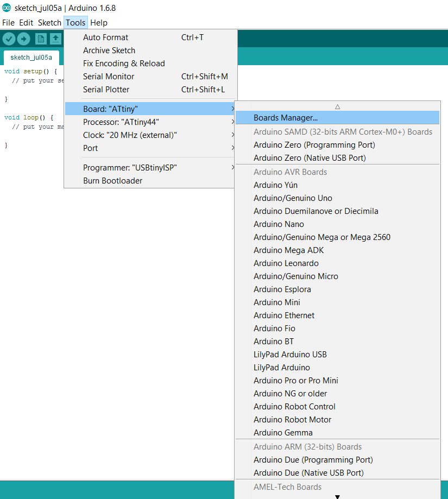The height and width of the screenshot is (499, 448).
Task: Open the Serial Plotter
Action: tap(151, 90)
